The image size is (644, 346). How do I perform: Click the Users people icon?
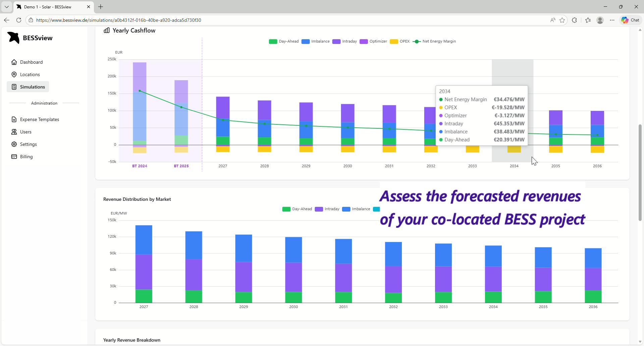14,132
